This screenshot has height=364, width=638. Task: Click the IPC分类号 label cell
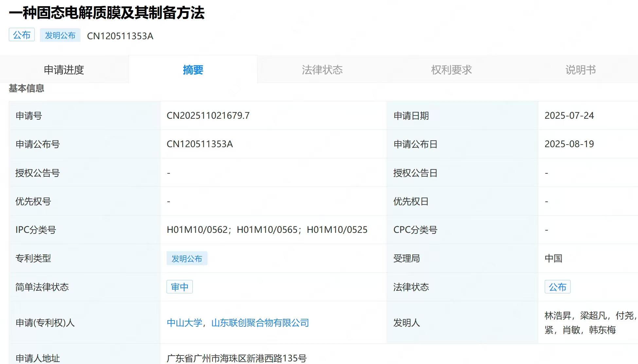click(x=85, y=230)
